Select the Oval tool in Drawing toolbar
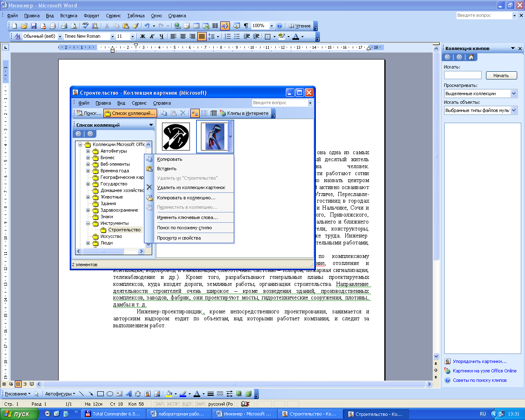Image resolution: width=525 pixels, height=420 pixels. click(110, 394)
